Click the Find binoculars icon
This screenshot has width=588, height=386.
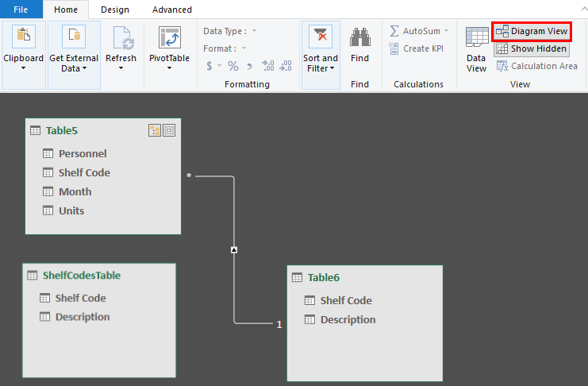[359, 37]
